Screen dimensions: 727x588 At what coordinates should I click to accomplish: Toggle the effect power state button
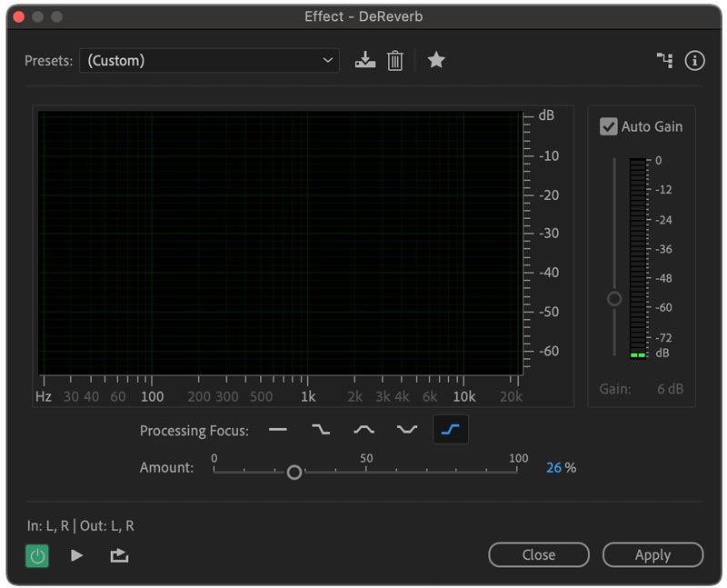point(37,555)
